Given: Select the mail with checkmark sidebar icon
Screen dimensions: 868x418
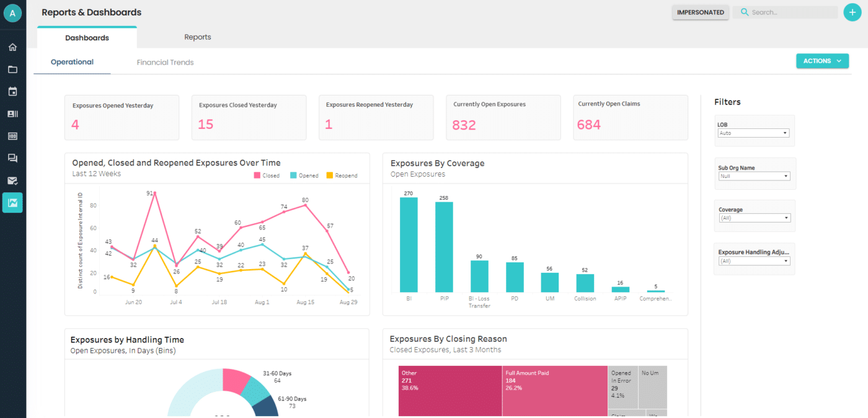Looking at the screenshot, I should click(12, 180).
